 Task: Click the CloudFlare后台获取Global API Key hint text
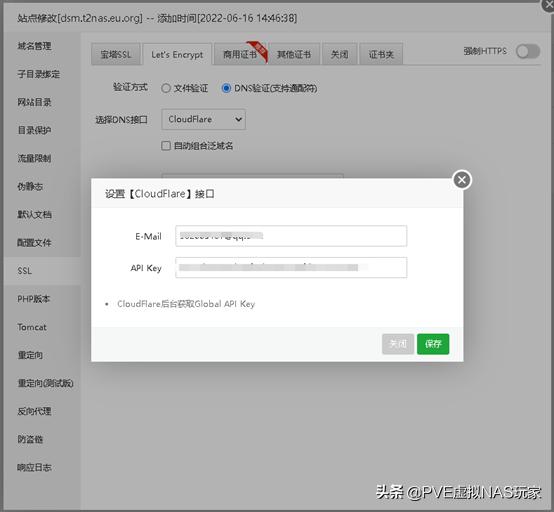(186, 304)
